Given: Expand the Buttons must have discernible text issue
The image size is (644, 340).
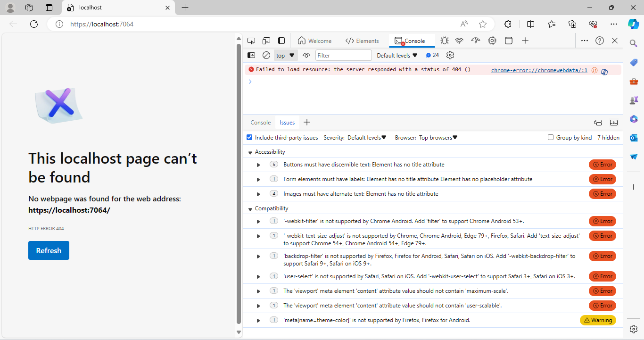Looking at the screenshot, I should [x=258, y=165].
